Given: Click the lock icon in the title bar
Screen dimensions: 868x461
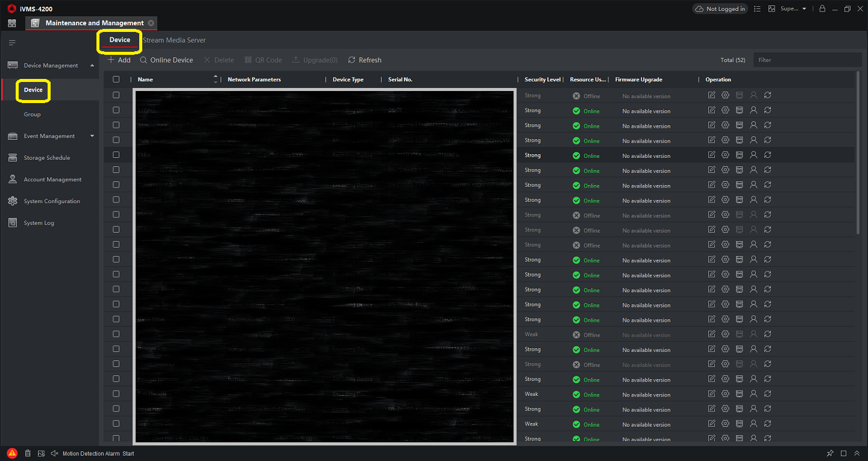Looking at the screenshot, I should (x=822, y=9).
